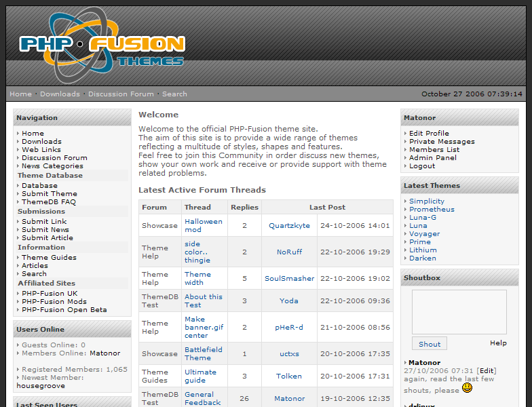Open newest member housegroove profile

click(41, 385)
